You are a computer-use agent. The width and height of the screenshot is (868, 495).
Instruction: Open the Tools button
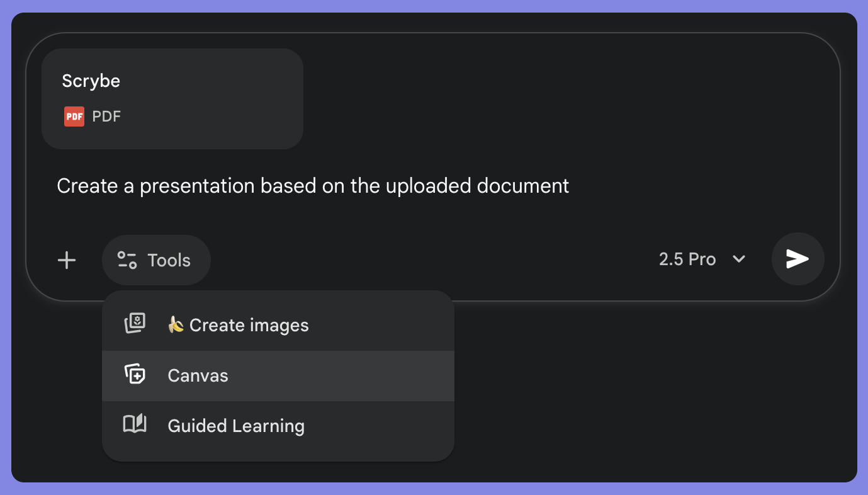click(x=155, y=260)
